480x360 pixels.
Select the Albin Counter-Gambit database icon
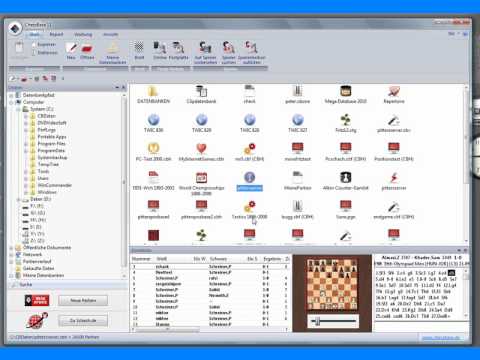click(346, 177)
